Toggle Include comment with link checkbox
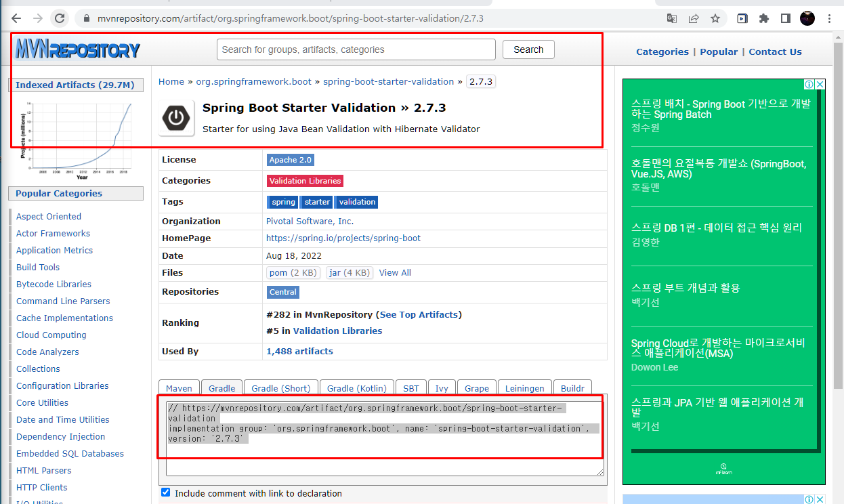Image resolution: width=844 pixels, height=504 pixels. click(x=166, y=492)
